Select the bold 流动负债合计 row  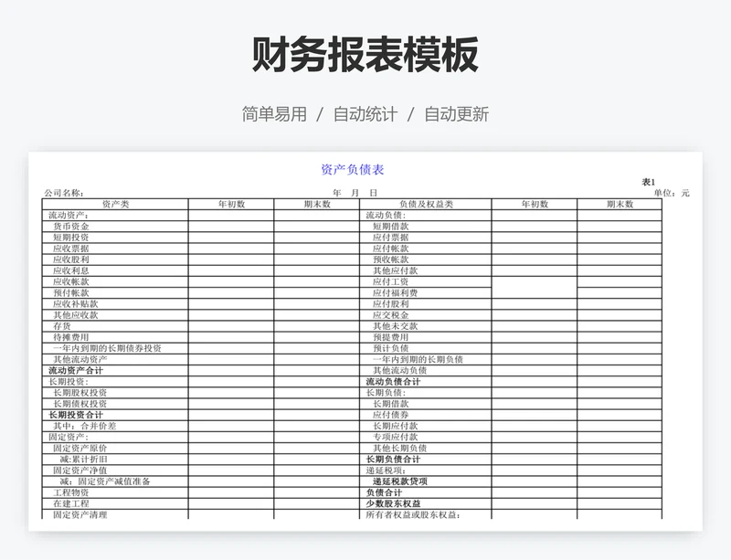click(393, 382)
